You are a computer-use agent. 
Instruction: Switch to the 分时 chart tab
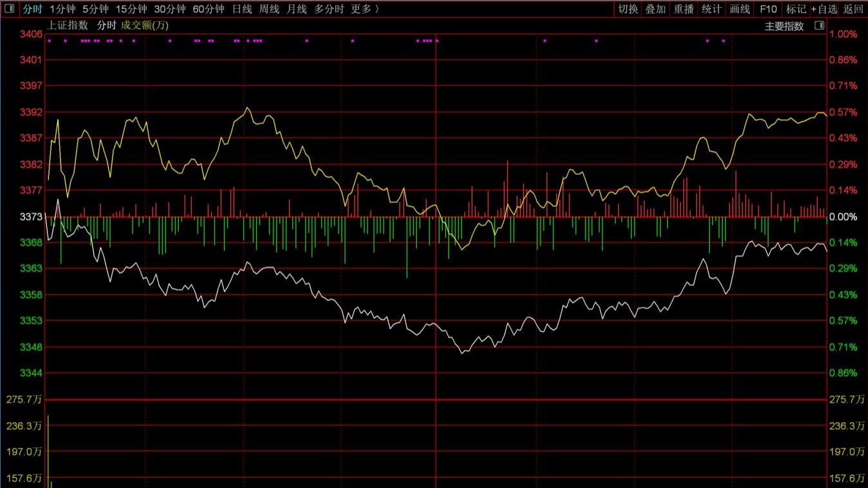[33, 9]
